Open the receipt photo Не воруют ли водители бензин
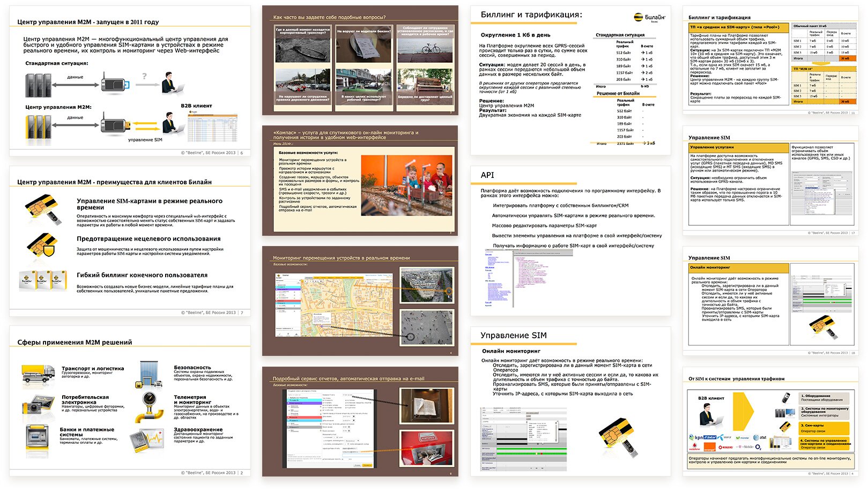This screenshot has width=868, height=491. coord(363,43)
